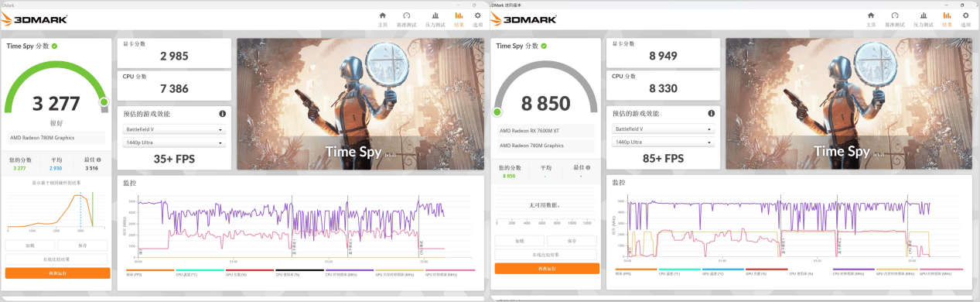Expand Battlefield V dropdown above 35+ FPS
980x302 pixels.
[174, 130]
